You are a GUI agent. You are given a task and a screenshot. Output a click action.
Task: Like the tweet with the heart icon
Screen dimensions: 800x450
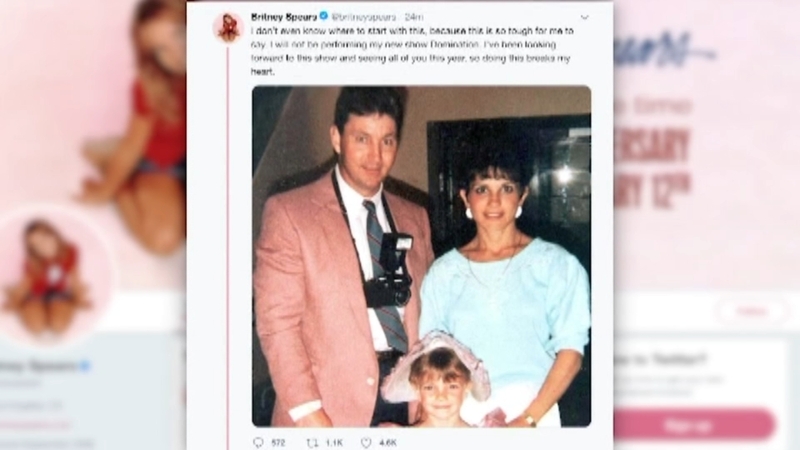(x=366, y=443)
